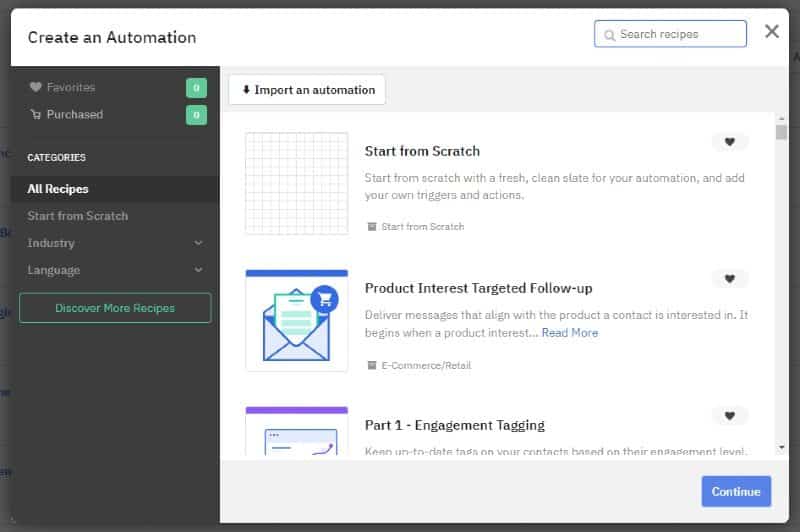Click the tag icon beside E-Commerce/Retail
The image size is (800, 532).
(x=372, y=365)
